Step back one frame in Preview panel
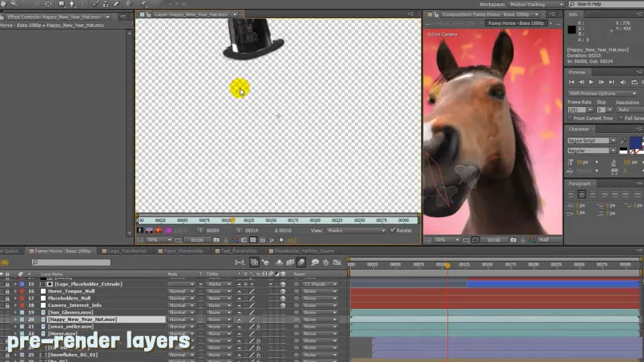The height and width of the screenshot is (362, 644). (581, 82)
